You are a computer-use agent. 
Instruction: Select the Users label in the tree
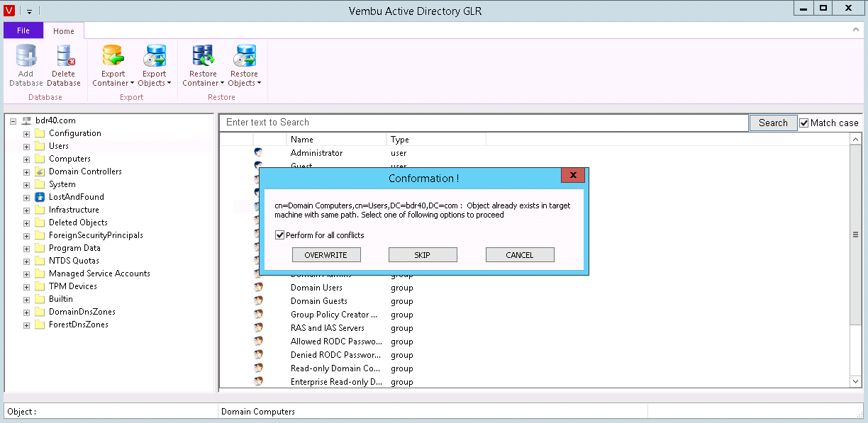click(59, 146)
